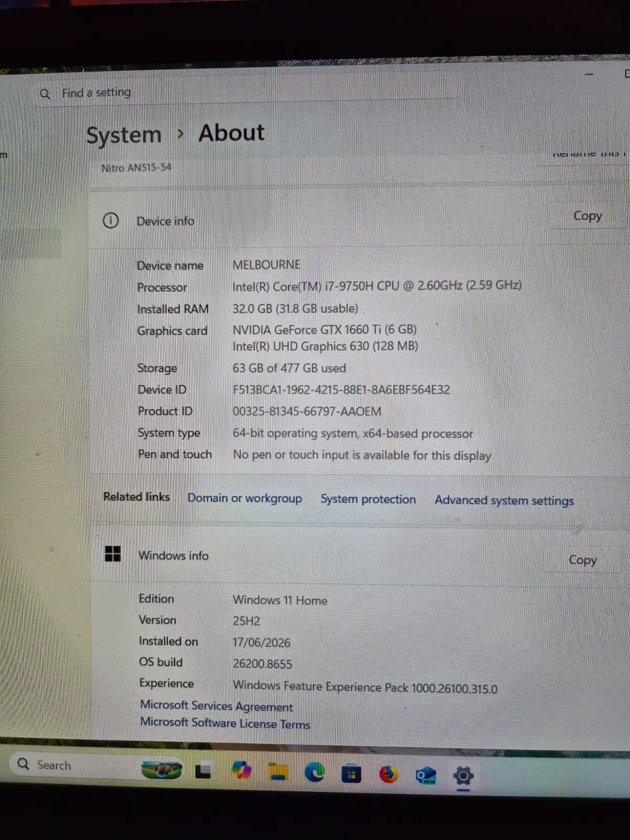The image size is (630, 840).
Task: Copy the Windows info details
Action: [x=583, y=560]
